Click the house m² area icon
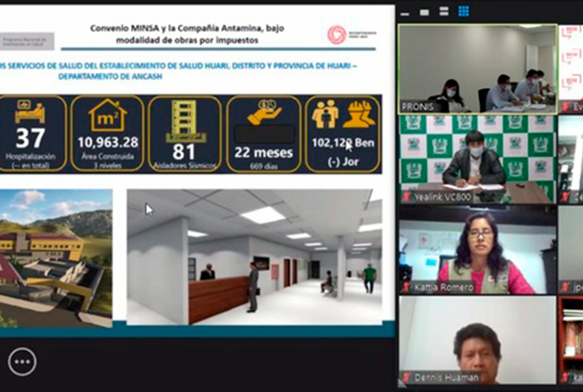The height and width of the screenshot is (392, 583). (108, 115)
